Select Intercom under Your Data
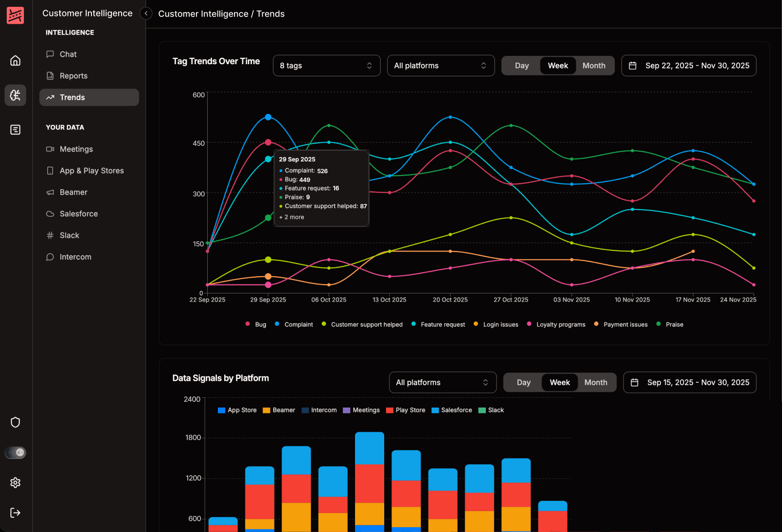Screen dimensions: 782x532 (x=74, y=257)
